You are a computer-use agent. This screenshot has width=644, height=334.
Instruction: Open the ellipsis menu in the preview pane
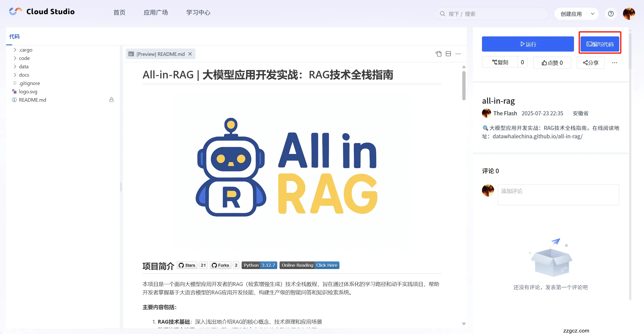click(x=458, y=54)
